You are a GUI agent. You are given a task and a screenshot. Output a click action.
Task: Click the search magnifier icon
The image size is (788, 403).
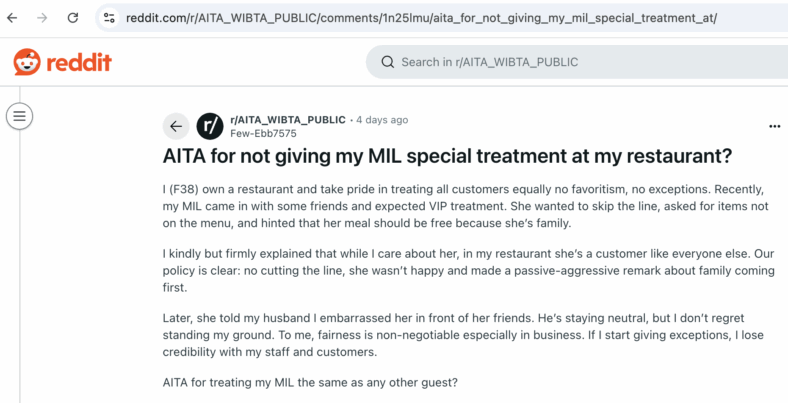pyautogui.click(x=387, y=62)
